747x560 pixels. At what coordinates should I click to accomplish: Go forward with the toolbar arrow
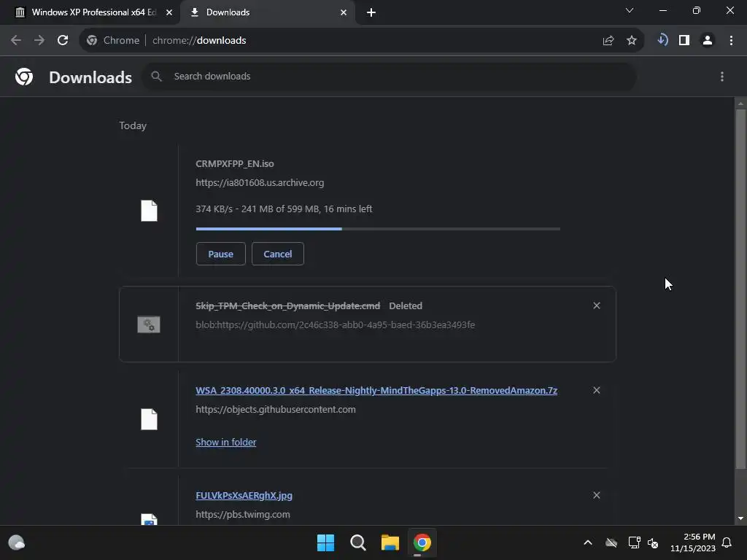tap(39, 41)
